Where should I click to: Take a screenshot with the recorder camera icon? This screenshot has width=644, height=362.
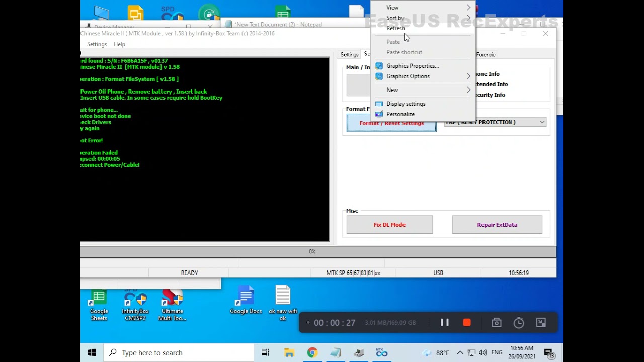(x=497, y=323)
